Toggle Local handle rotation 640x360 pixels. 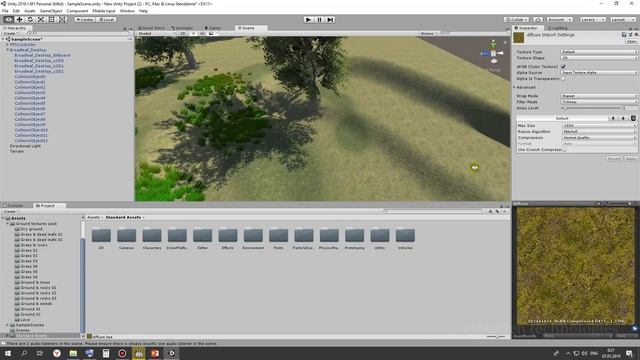point(106,20)
